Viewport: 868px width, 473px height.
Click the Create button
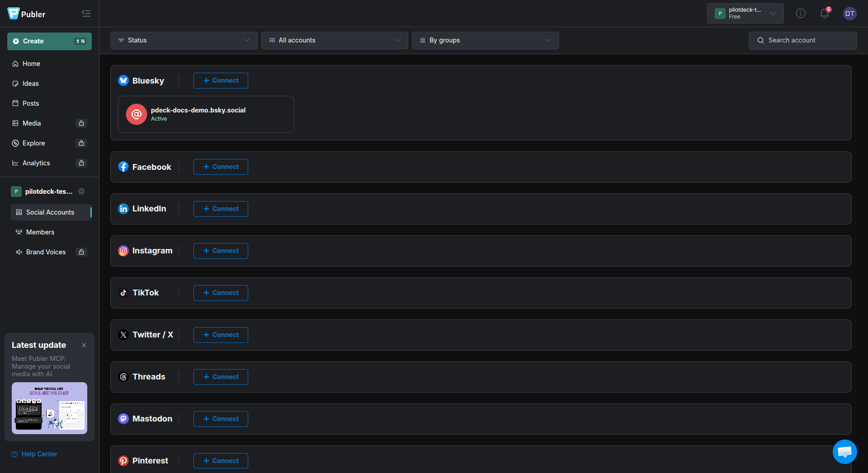click(49, 41)
